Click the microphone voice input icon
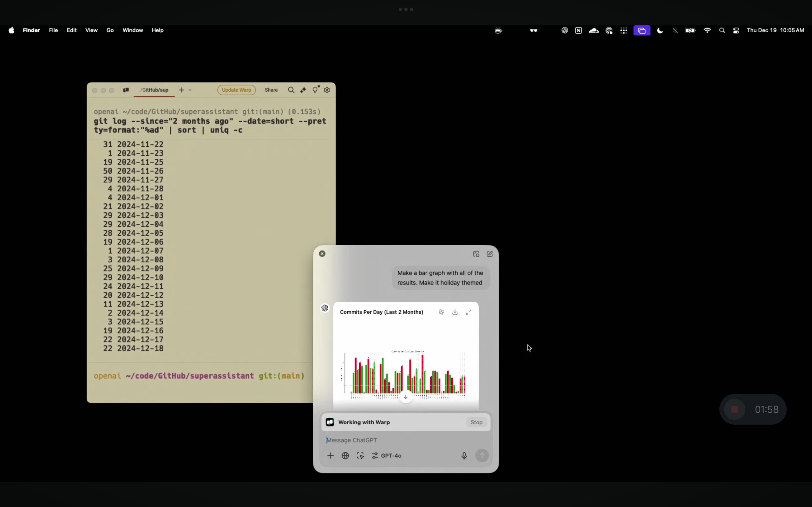The width and height of the screenshot is (812, 507). pyautogui.click(x=464, y=456)
